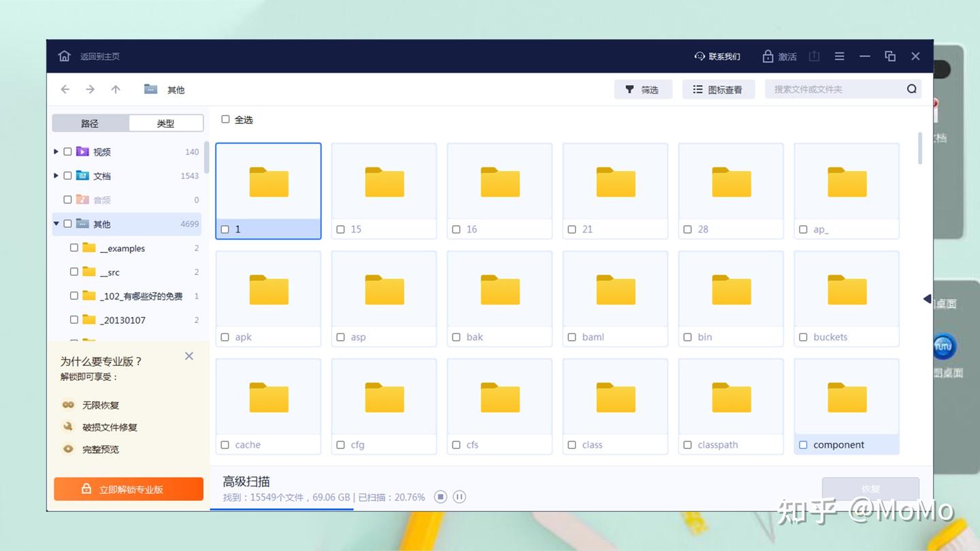
Task: Click 返回到主页 link
Action: coord(100,56)
